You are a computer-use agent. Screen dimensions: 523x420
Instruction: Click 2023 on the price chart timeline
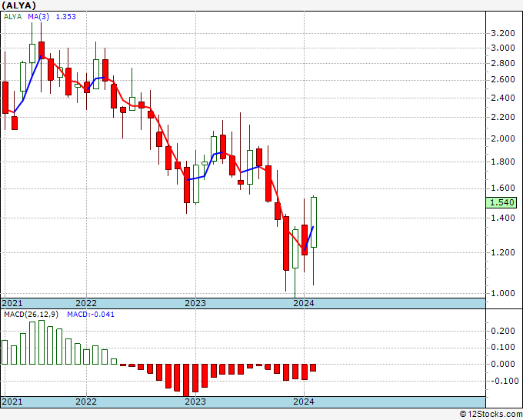(x=195, y=303)
